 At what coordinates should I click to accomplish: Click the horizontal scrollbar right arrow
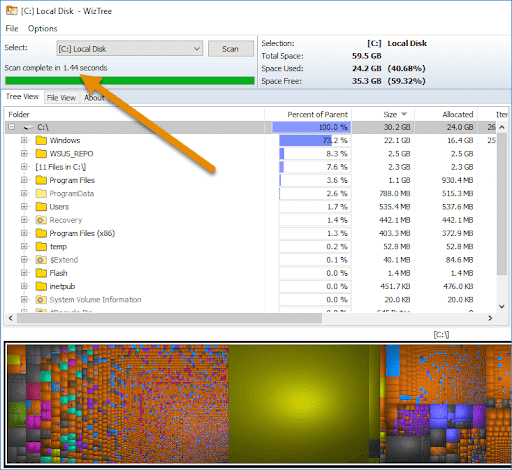[490, 318]
